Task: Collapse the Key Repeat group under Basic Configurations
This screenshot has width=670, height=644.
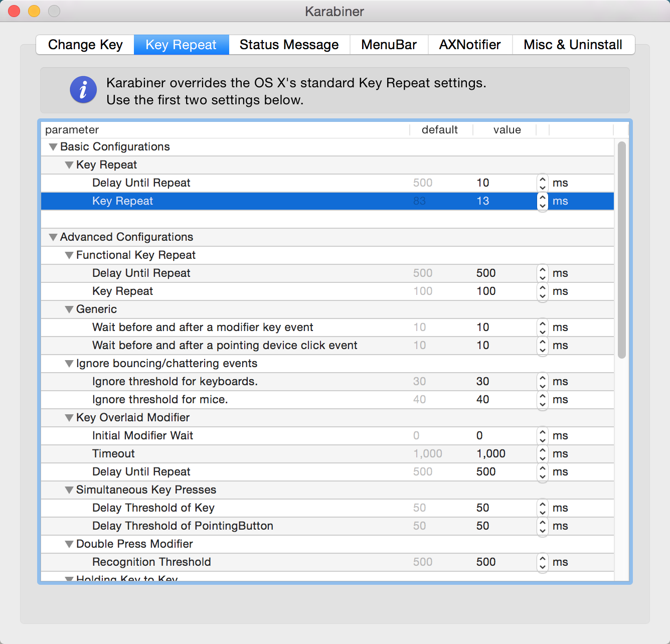Action: point(69,165)
